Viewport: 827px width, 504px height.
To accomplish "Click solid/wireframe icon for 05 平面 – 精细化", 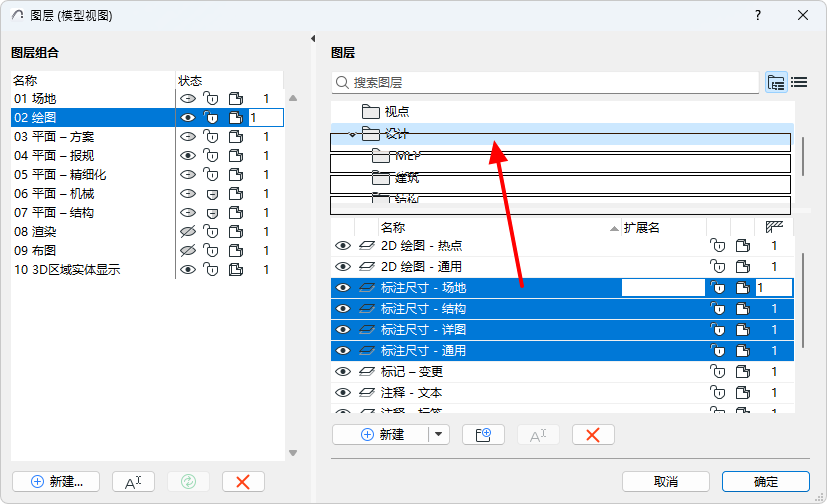I will (236, 175).
